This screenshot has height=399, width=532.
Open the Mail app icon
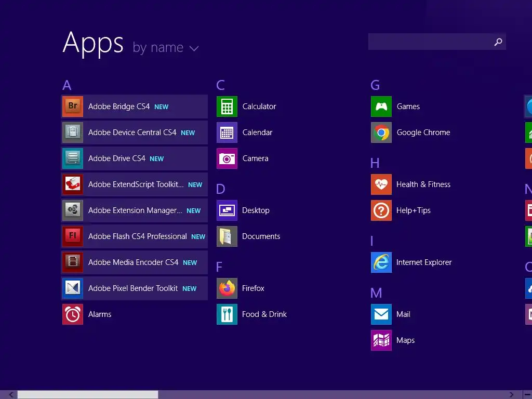(381, 314)
